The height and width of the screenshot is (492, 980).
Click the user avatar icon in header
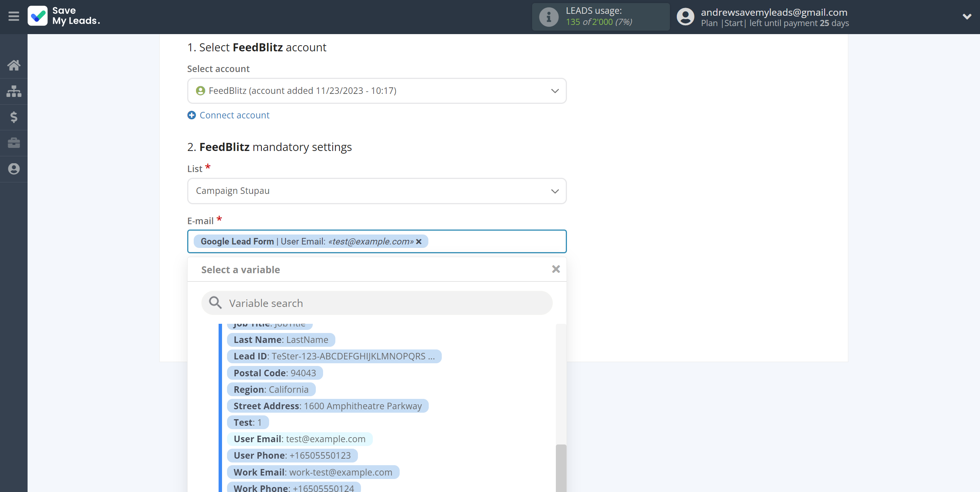click(685, 17)
